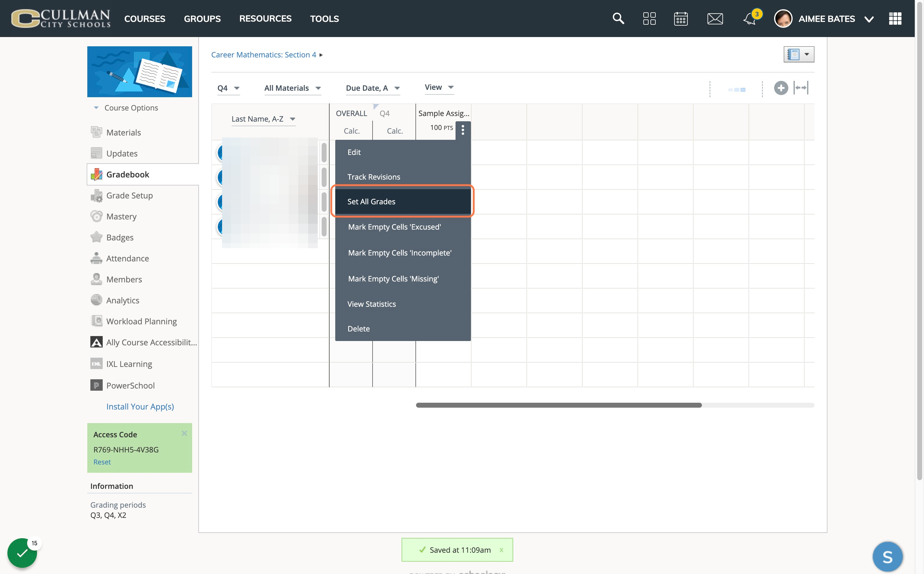Choose Delete from the assignment menu

[403, 328]
